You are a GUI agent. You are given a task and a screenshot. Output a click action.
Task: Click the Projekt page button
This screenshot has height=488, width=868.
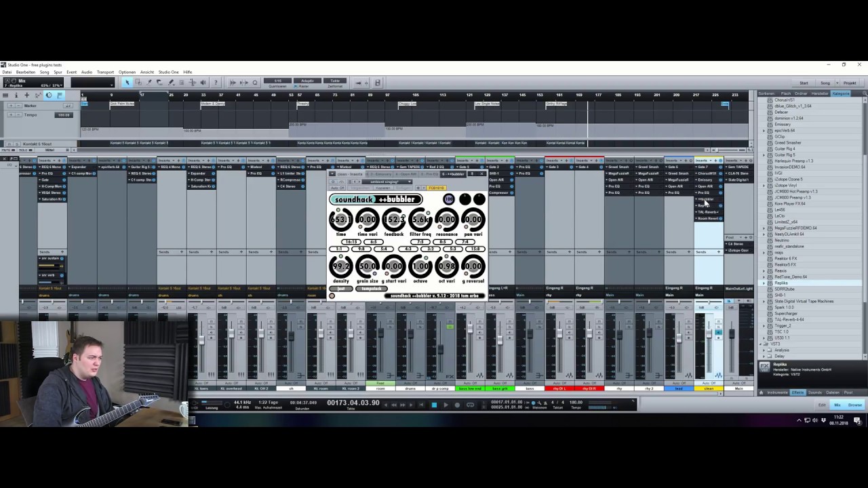point(850,83)
